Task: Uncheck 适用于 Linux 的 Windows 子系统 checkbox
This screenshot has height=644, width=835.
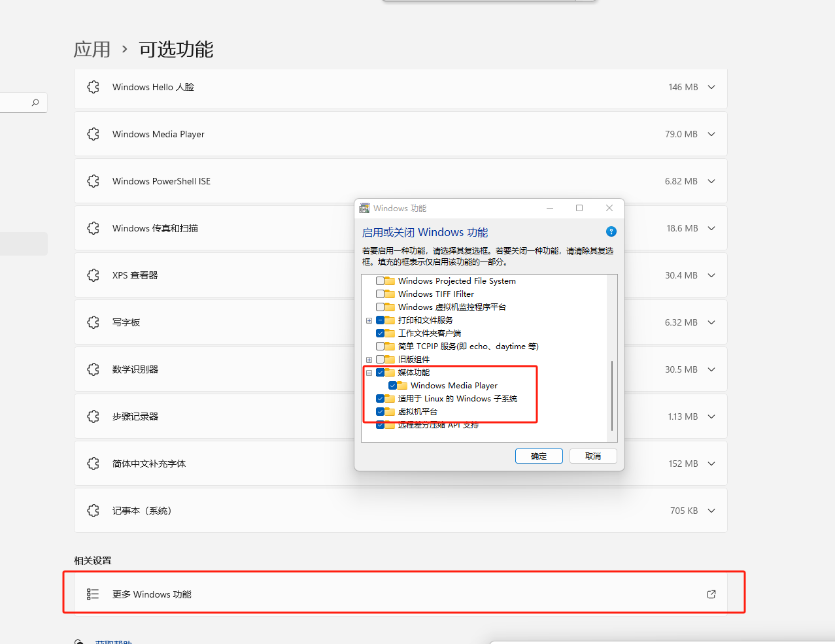Action: click(380, 398)
